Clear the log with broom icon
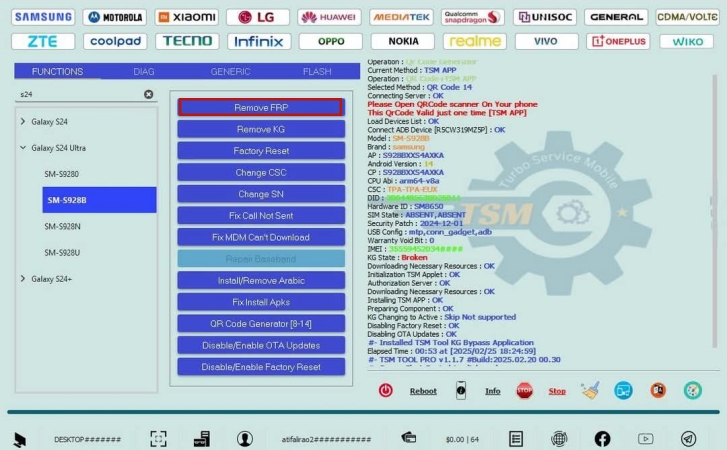Image resolution: width=727 pixels, height=450 pixels. point(590,391)
